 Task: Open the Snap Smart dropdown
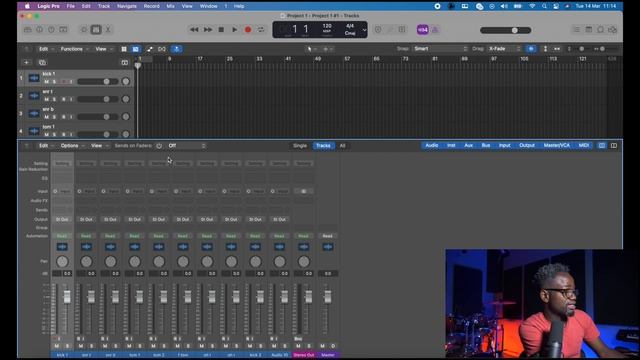440,49
